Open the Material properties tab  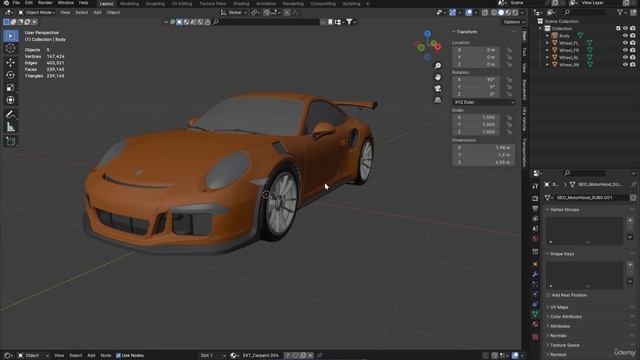click(x=535, y=324)
